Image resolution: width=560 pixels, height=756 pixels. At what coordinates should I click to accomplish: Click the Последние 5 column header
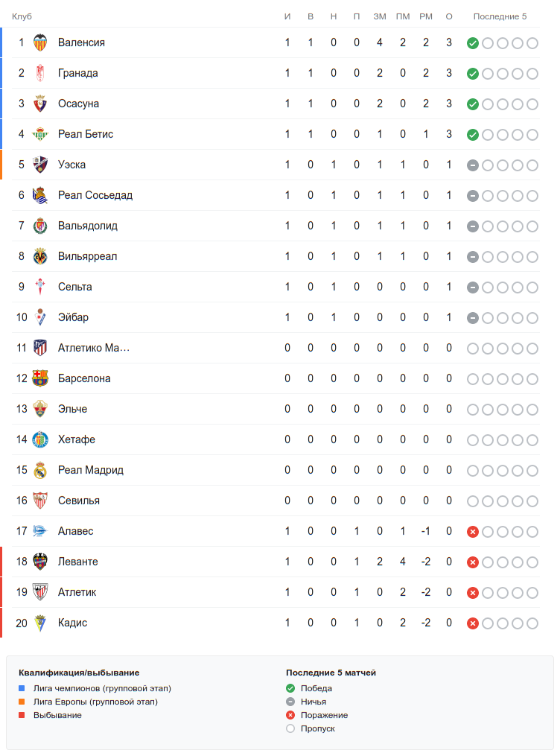(500, 16)
